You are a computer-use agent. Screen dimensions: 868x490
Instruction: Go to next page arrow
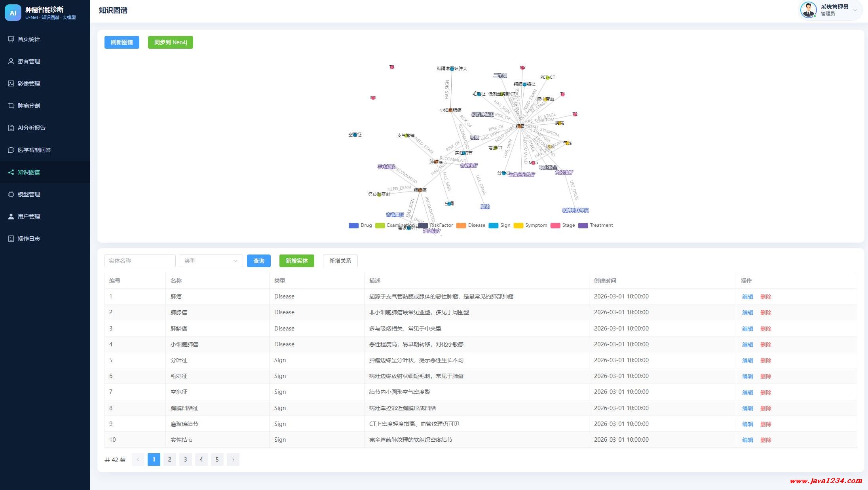coord(233,460)
